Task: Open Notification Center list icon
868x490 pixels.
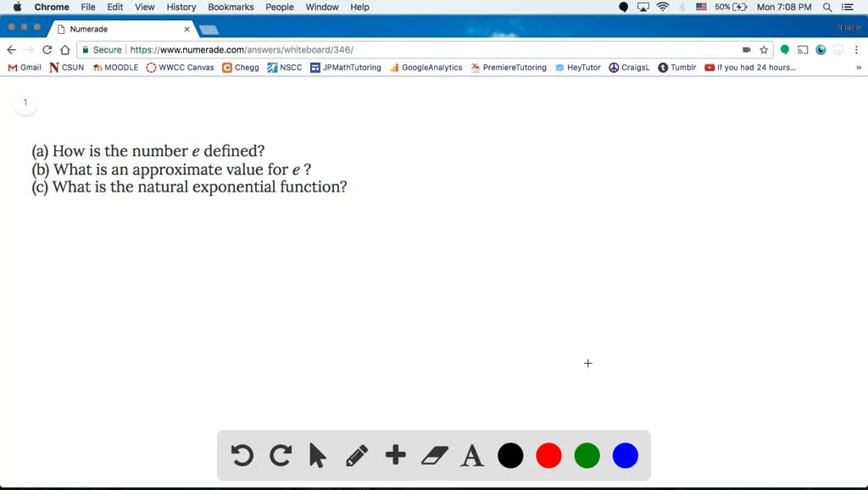Action: point(848,7)
